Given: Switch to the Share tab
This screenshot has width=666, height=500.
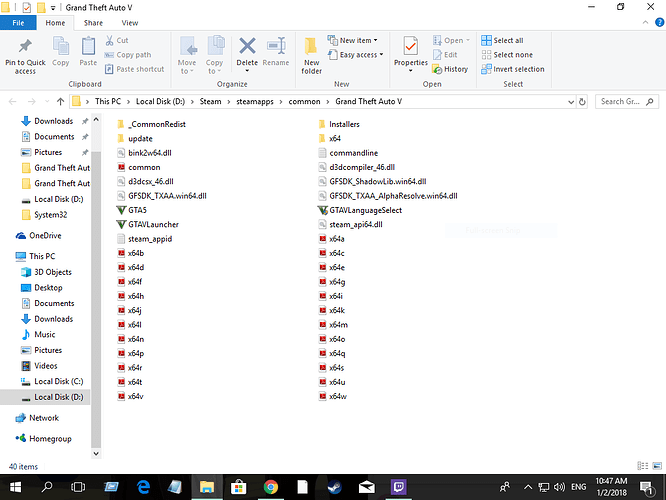Looking at the screenshot, I should pyautogui.click(x=93, y=23).
